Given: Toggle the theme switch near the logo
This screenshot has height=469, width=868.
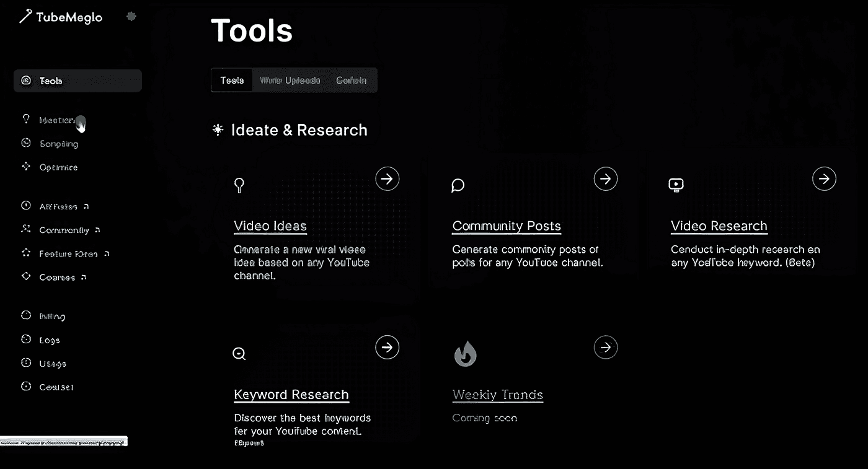Looking at the screenshot, I should point(131,17).
